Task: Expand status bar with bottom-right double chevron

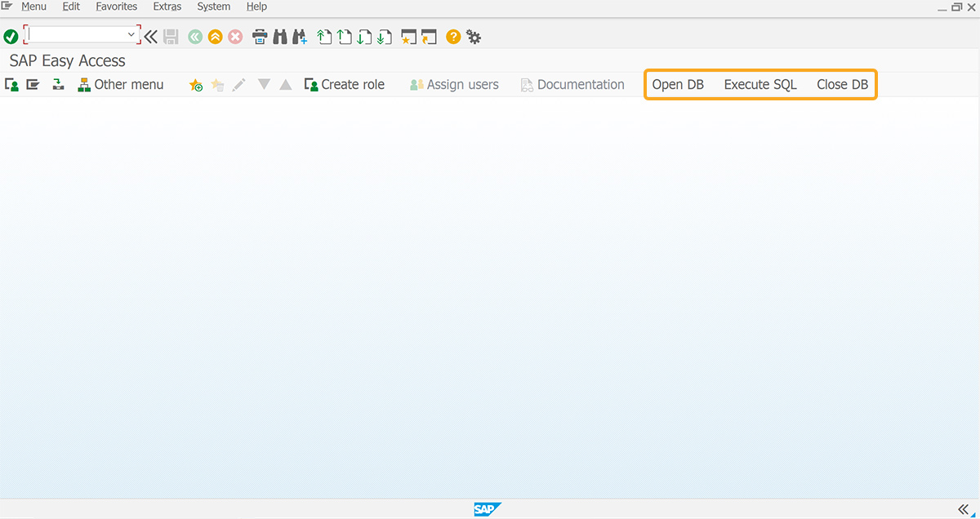Action: [964, 509]
